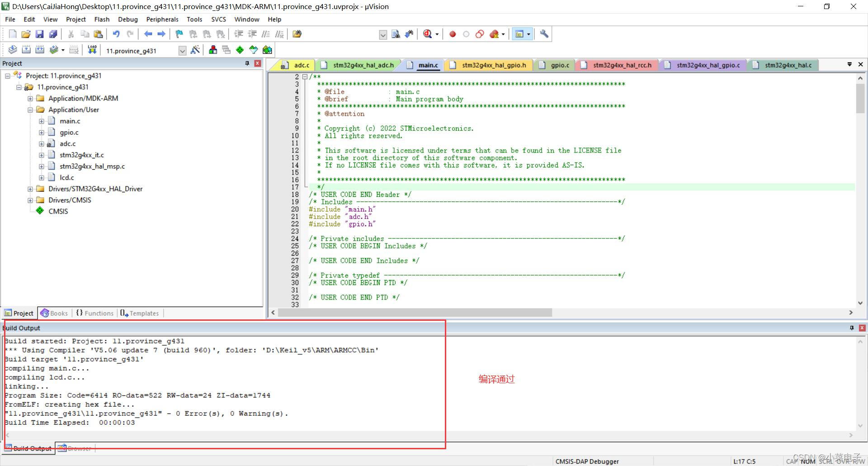The height and width of the screenshot is (466, 868).
Task: Open the Configuration wrench tool
Action: click(544, 34)
